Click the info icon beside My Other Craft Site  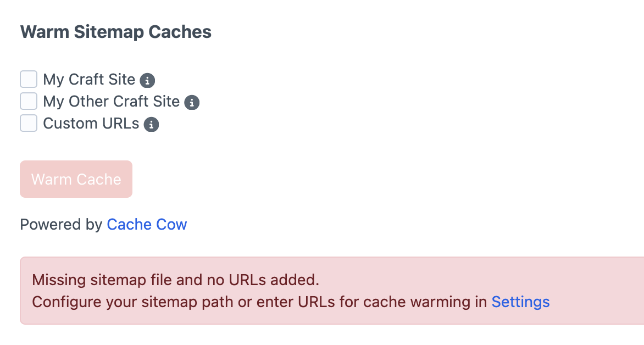[192, 103]
